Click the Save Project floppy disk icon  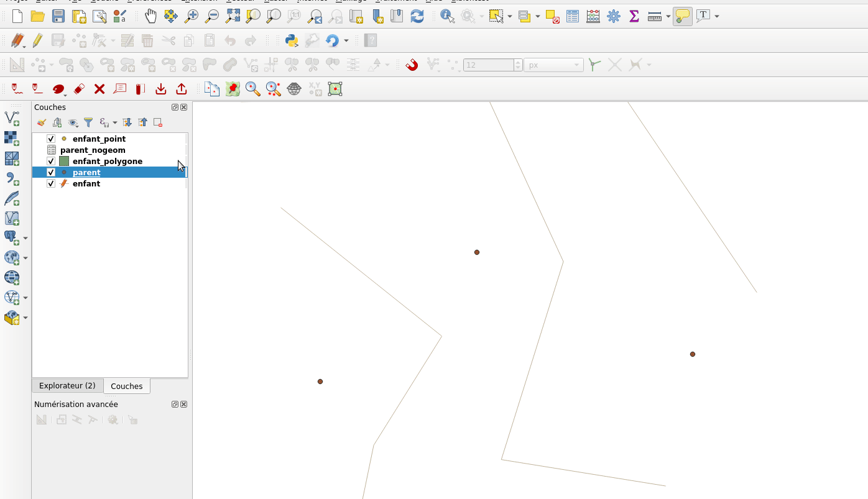click(58, 16)
